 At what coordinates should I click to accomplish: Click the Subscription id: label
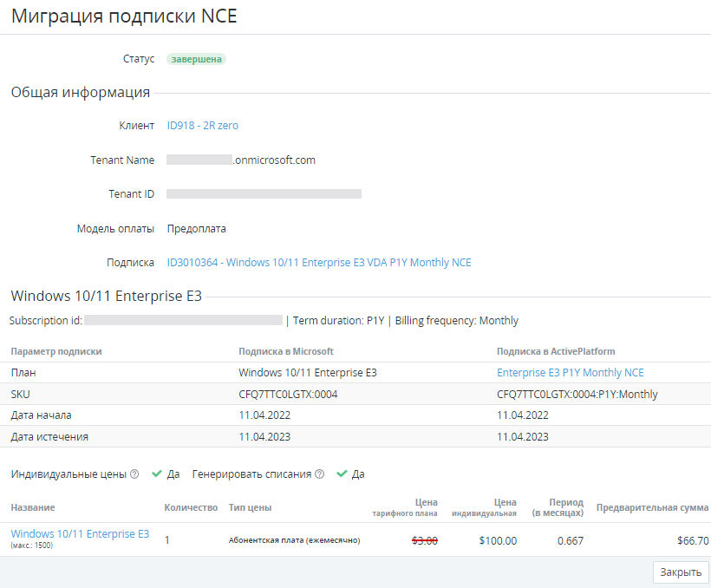point(46,321)
